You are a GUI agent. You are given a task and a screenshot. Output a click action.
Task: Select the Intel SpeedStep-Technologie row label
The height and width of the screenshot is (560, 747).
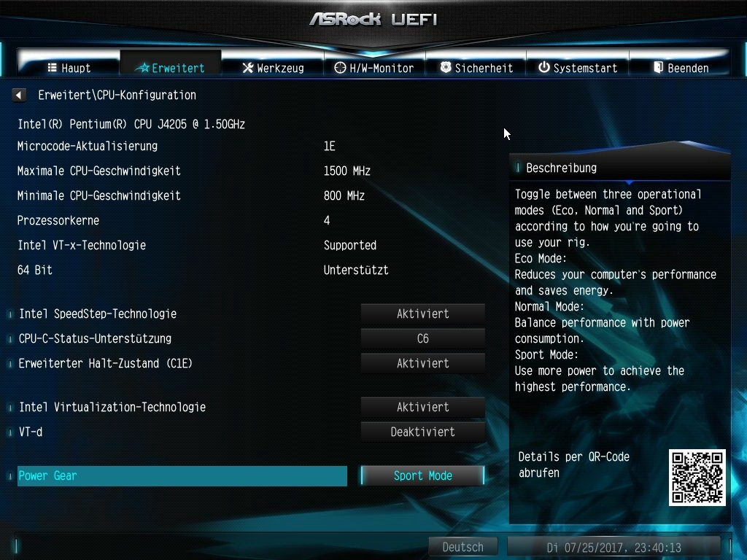coord(98,314)
